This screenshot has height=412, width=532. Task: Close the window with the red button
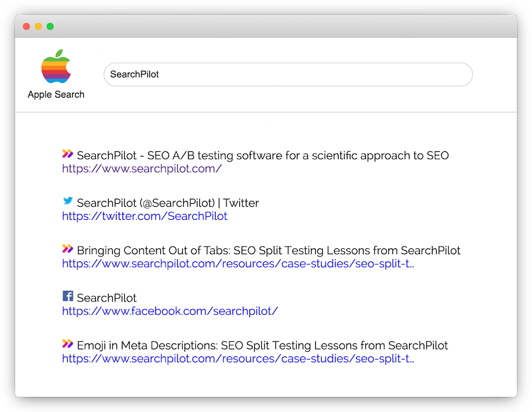click(27, 27)
